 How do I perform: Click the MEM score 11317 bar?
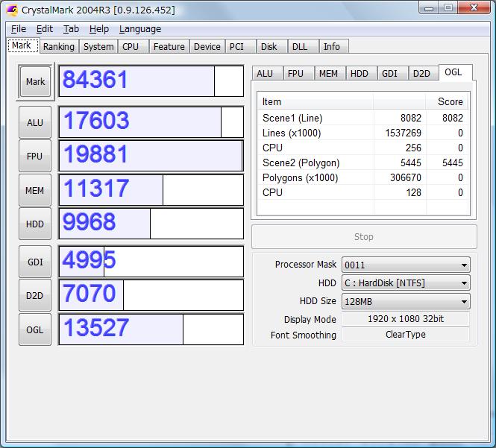(151, 190)
